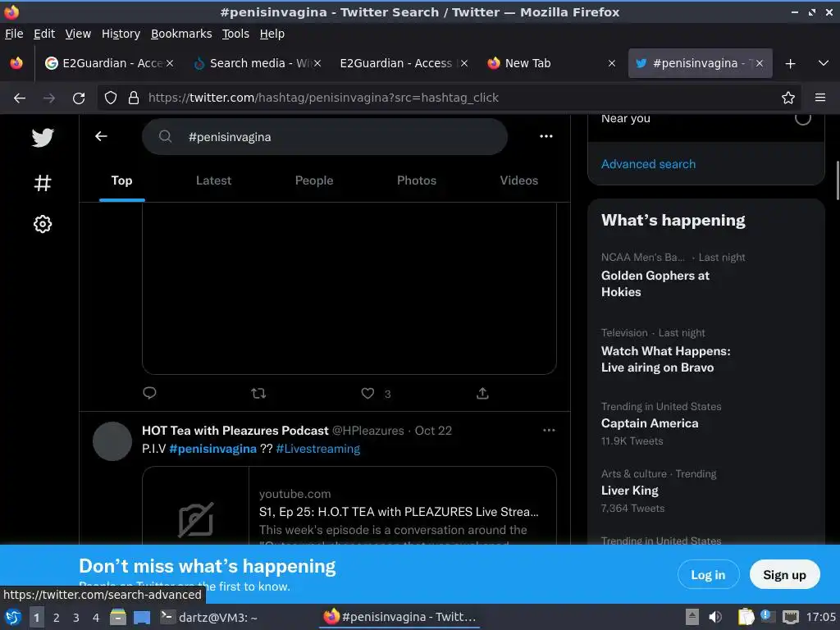Close the New Tab tab
This screenshot has width=840, height=630.
[611, 63]
